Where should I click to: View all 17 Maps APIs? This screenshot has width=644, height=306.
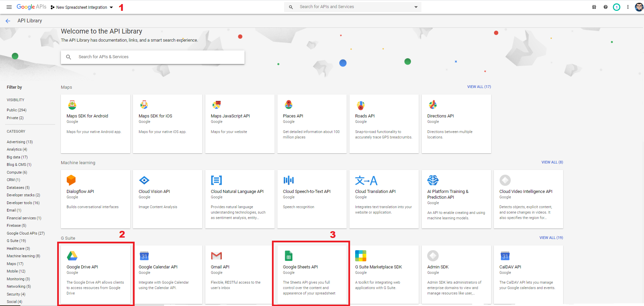(479, 87)
